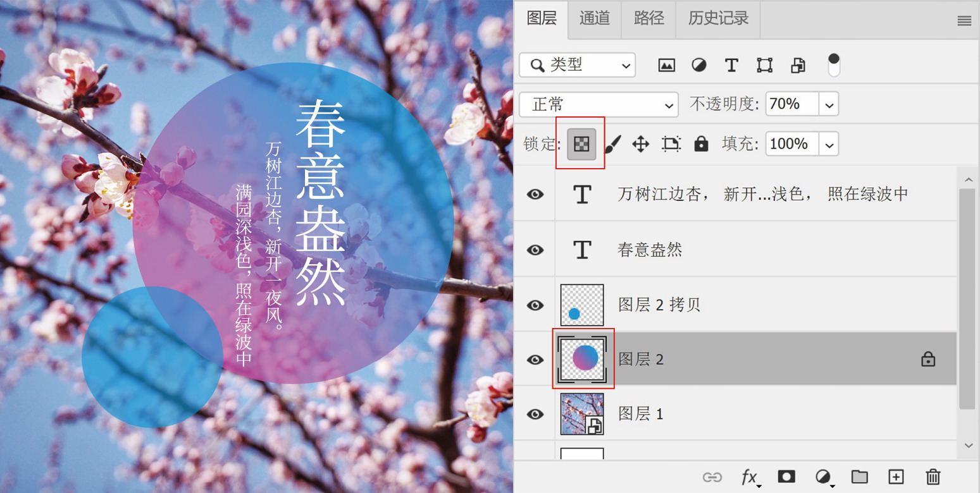Screen dimensions: 980x493
Task: Select the 图层 1 layer name
Action: pyautogui.click(x=640, y=414)
